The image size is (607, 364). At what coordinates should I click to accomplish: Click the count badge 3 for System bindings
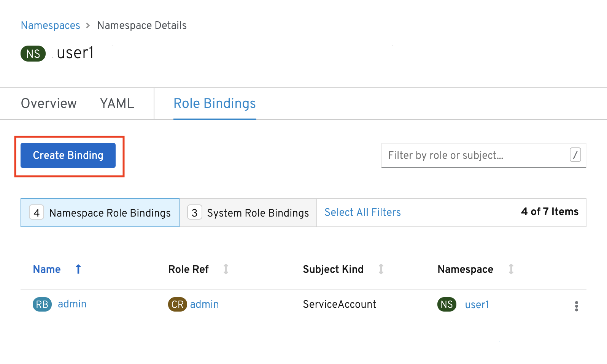(x=194, y=213)
